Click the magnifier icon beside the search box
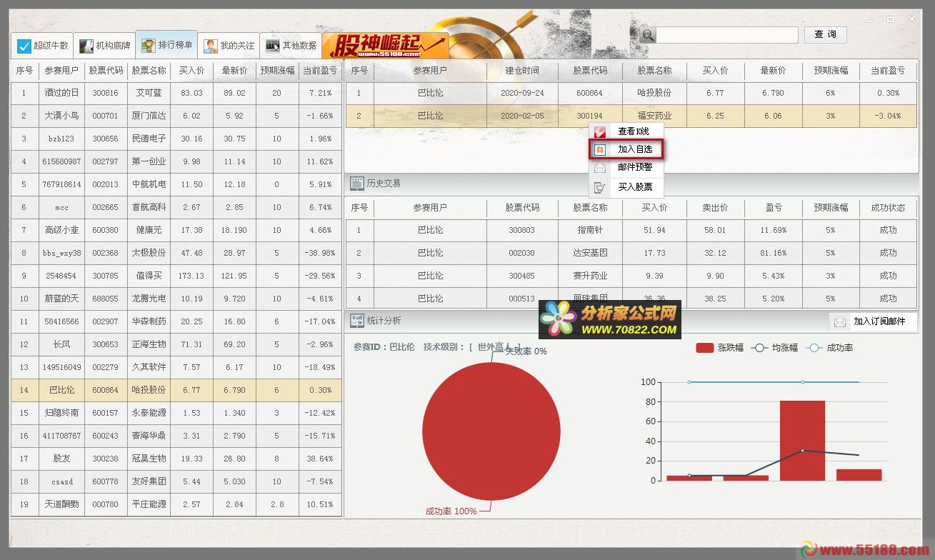The image size is (935, 560). [x=648, y=35]
